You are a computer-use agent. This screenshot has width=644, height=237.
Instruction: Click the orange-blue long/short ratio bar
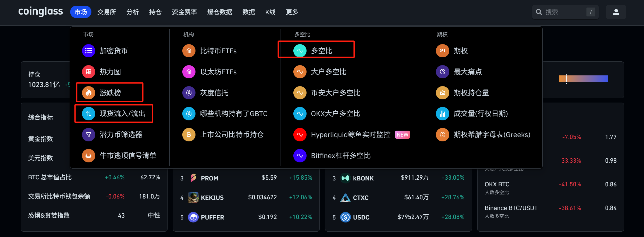pos(583,79)
